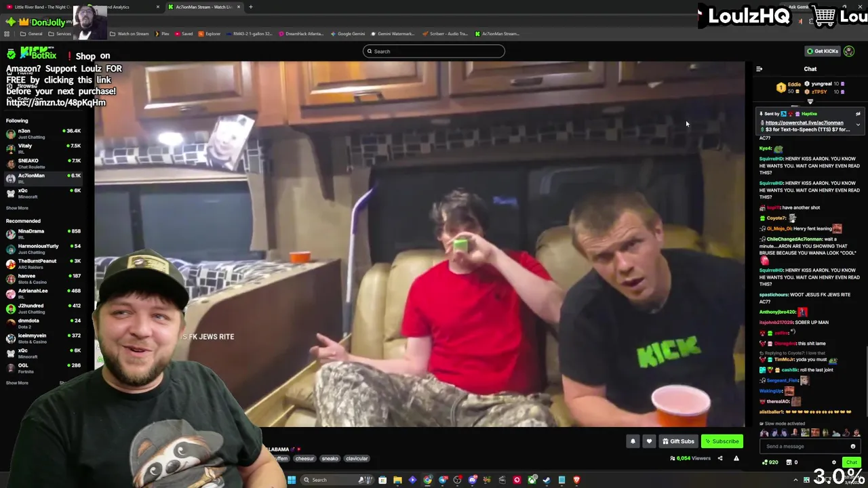Screen dimensions: 868x488
Task: Close the Ac7ionMan Stream browser tab
Action: [238, 7]
